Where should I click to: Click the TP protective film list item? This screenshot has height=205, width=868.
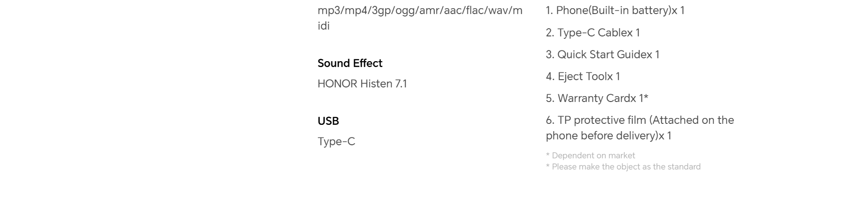pos(640,128)
